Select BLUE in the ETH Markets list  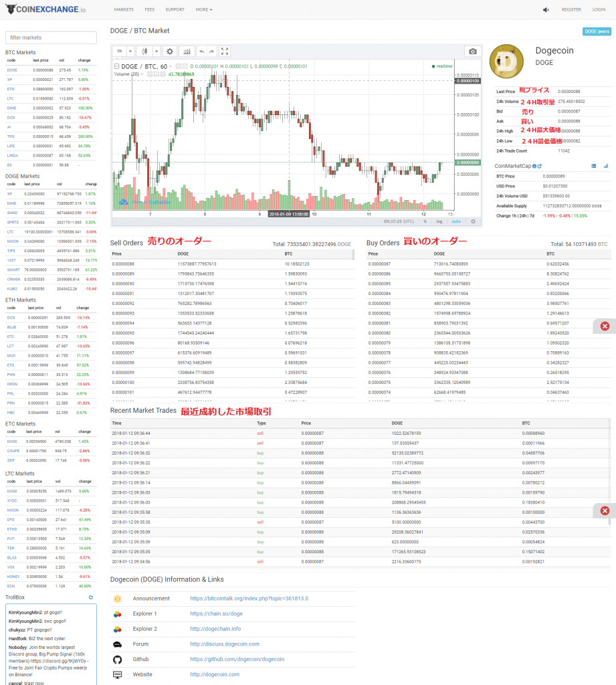point(11,327)
